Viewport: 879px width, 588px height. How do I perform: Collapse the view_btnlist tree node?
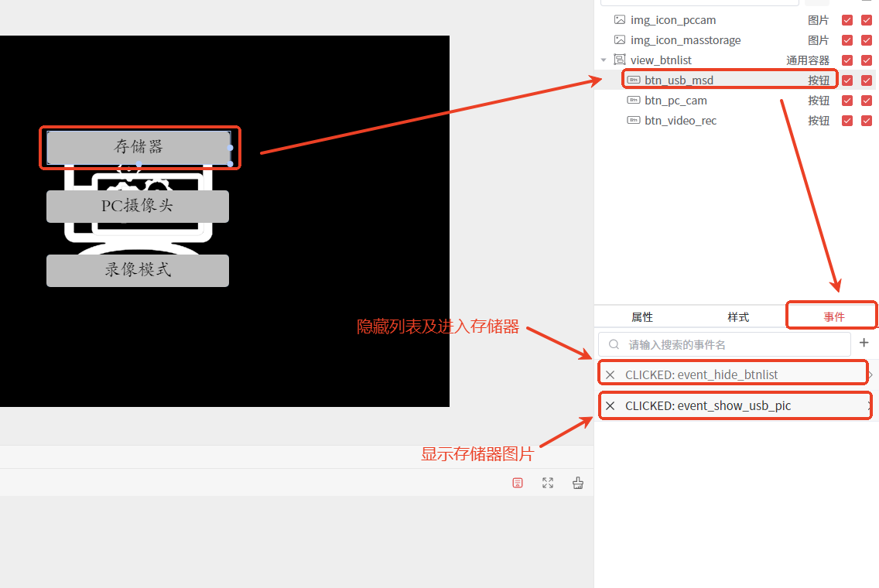point(604,60)
